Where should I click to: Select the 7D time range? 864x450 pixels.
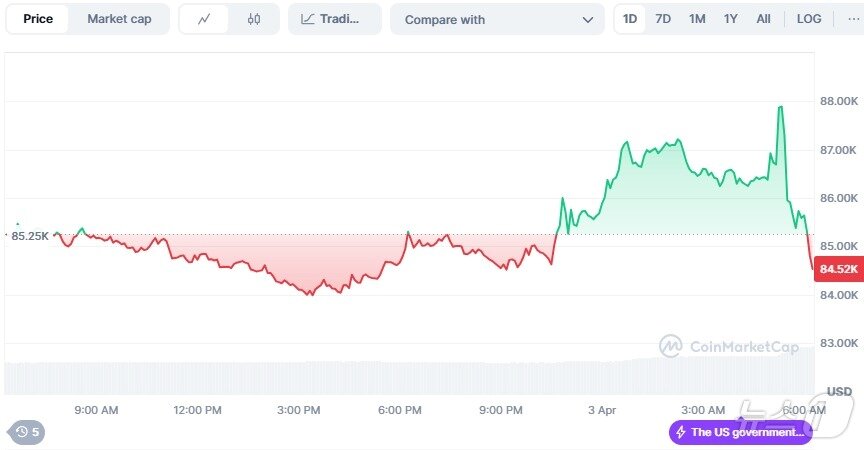tap(663, 19)
